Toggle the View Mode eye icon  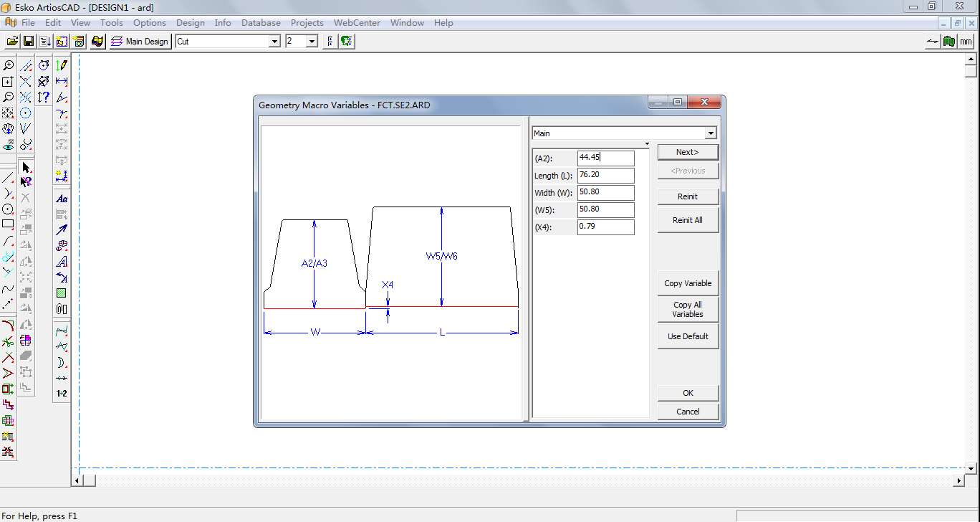[x=8, y=146]
